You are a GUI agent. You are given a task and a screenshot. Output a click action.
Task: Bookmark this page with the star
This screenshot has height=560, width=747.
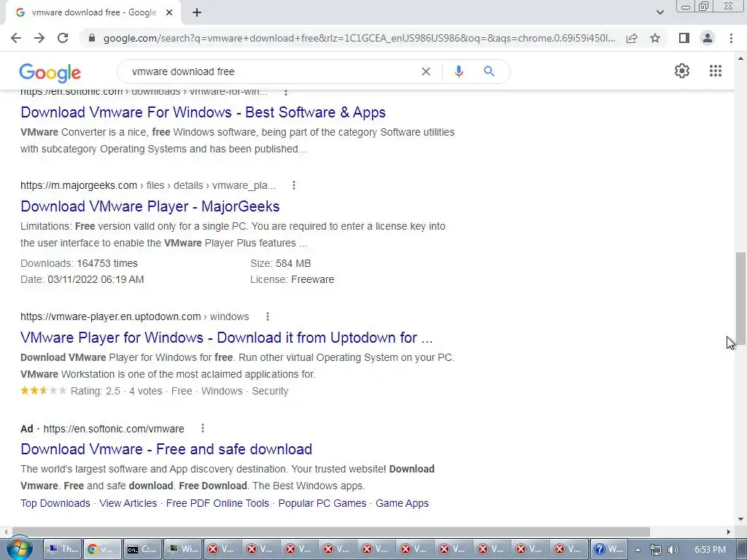655,38
